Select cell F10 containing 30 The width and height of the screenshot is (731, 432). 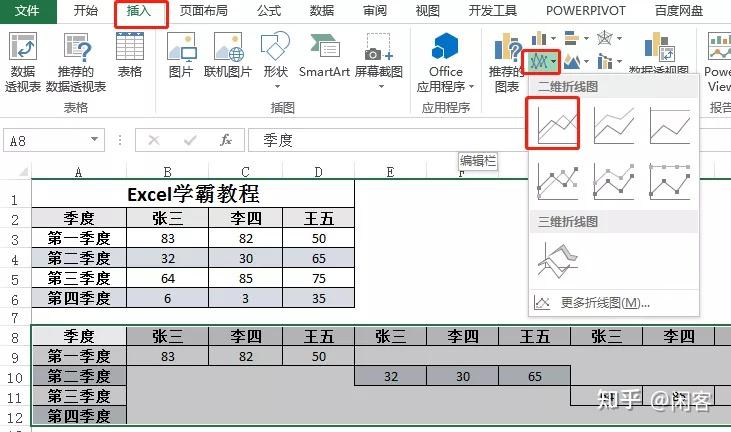(x=462, y=376)
